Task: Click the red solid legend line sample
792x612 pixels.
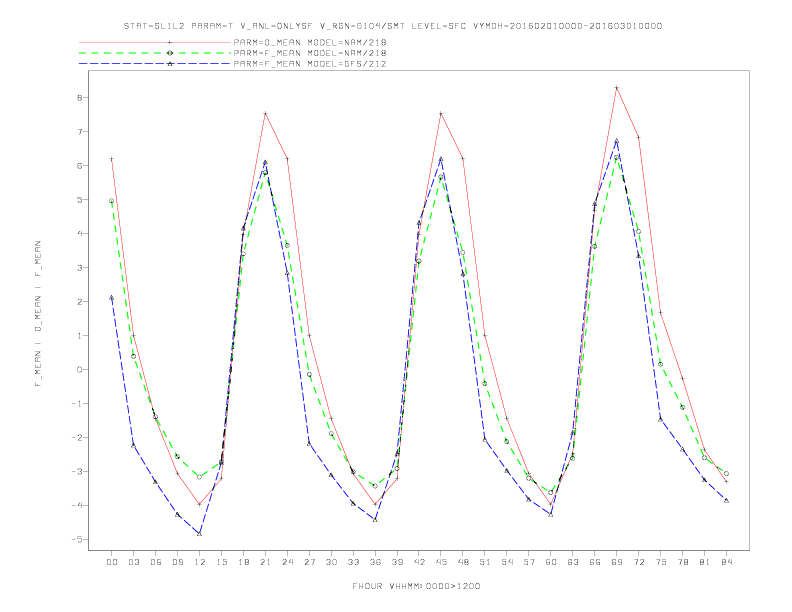Action: (x=155, y=42)
